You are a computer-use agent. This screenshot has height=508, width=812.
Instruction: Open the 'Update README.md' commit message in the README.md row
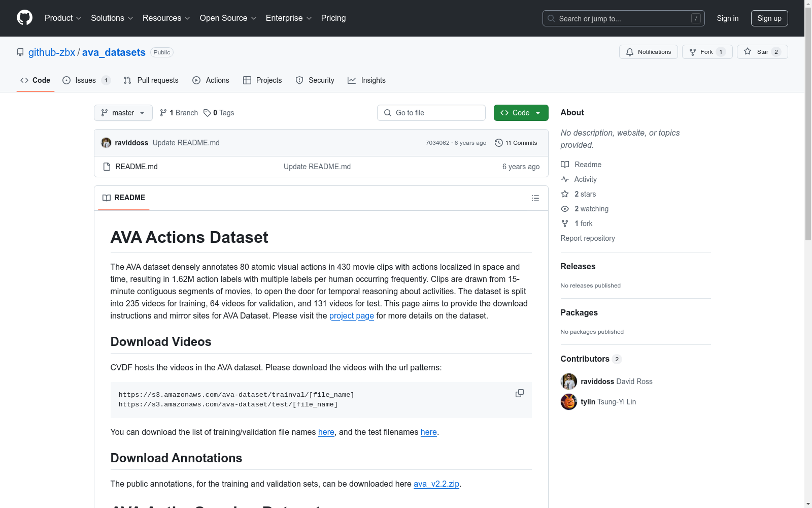pos(317,167)
